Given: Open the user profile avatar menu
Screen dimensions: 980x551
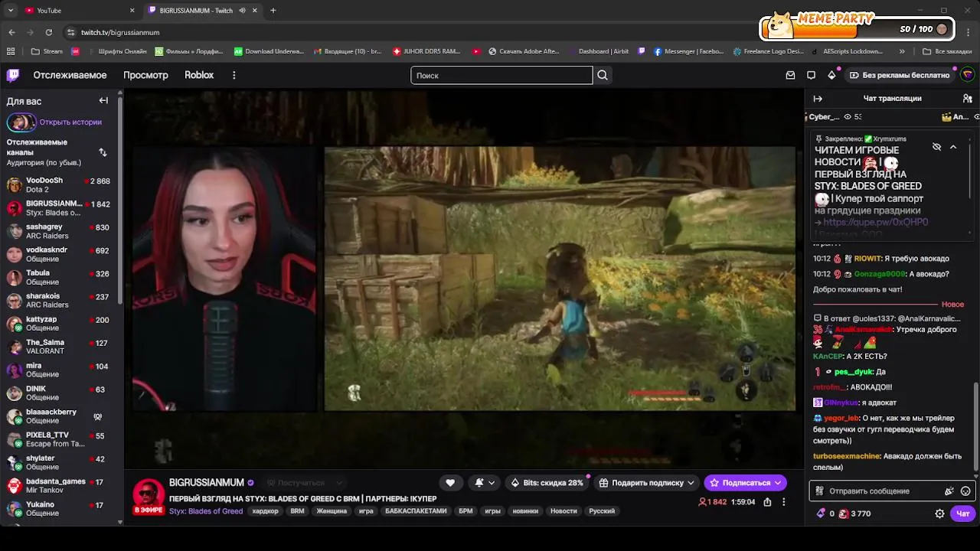Looking at the screenshot, I should tap(968, 75).
